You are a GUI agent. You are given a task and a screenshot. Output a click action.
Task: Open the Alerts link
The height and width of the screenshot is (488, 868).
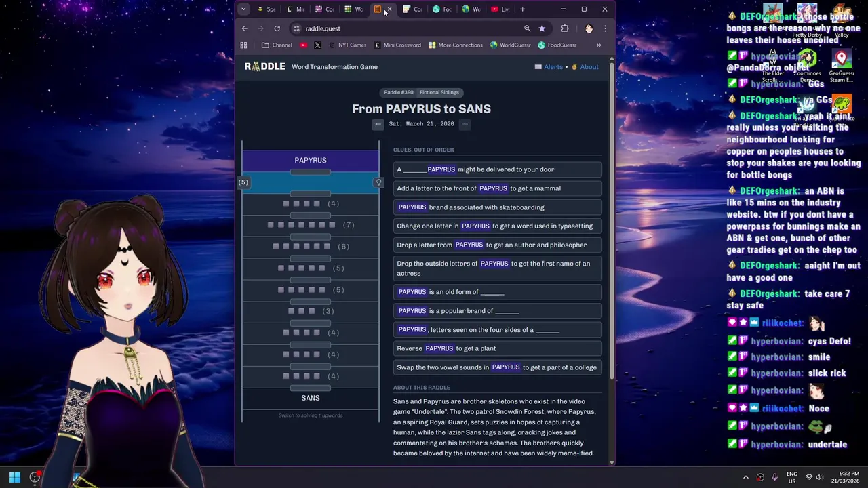pyautogui.click(x=549, y=67)
